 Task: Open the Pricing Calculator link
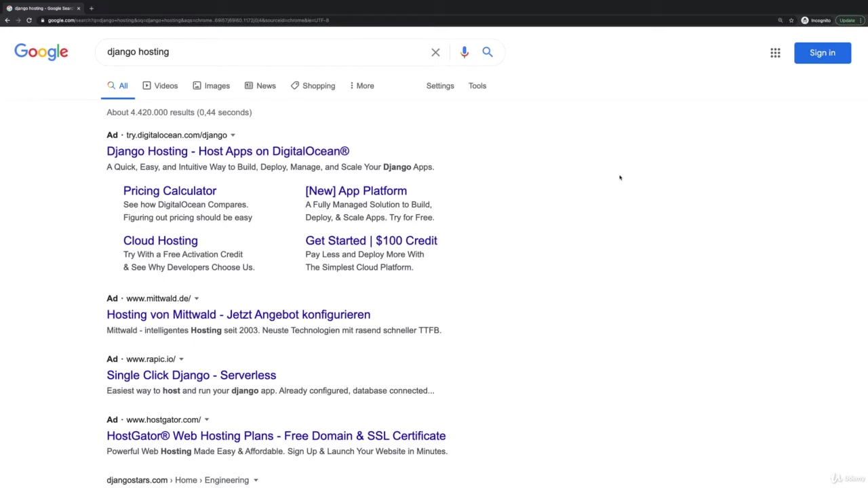(x=170, y=191)
